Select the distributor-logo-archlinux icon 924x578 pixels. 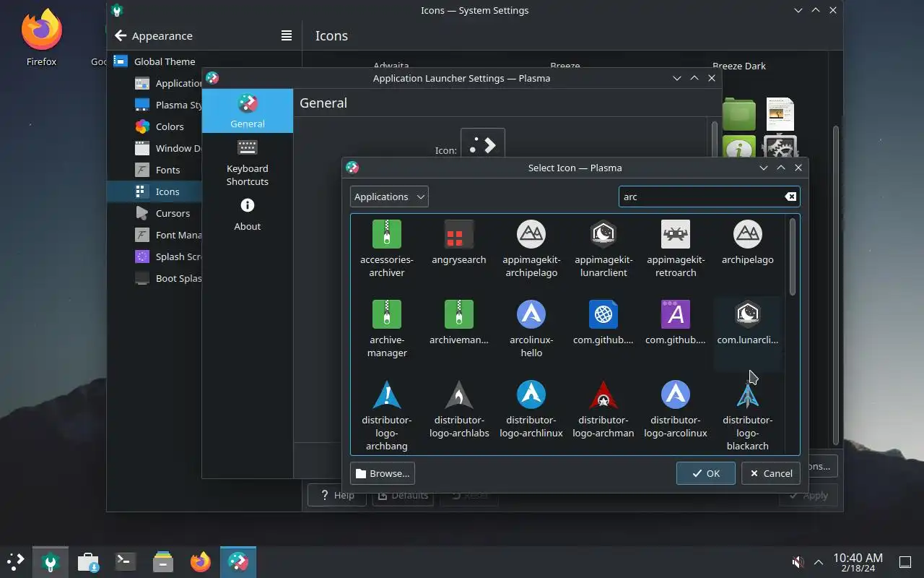(x=531, y=410)
